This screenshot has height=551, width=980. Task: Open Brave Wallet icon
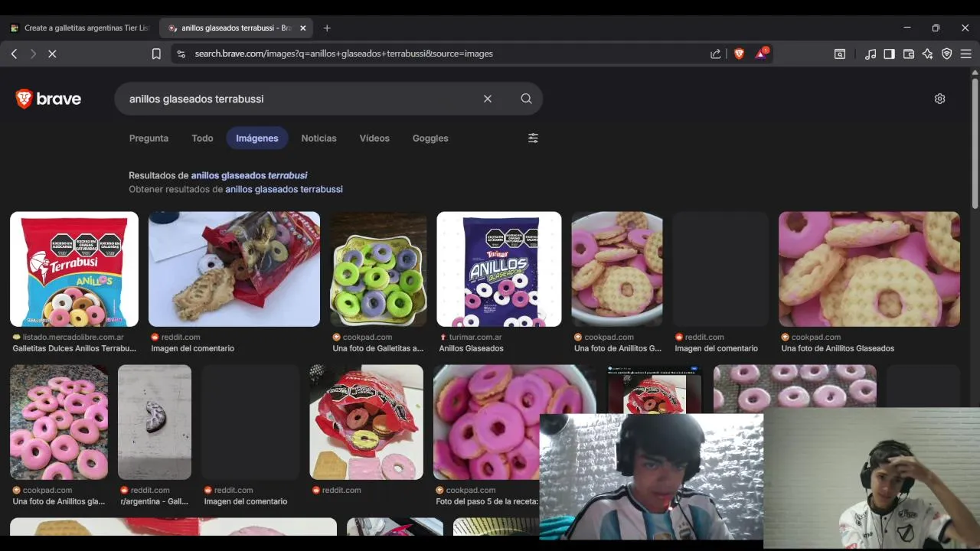[909, 54]
